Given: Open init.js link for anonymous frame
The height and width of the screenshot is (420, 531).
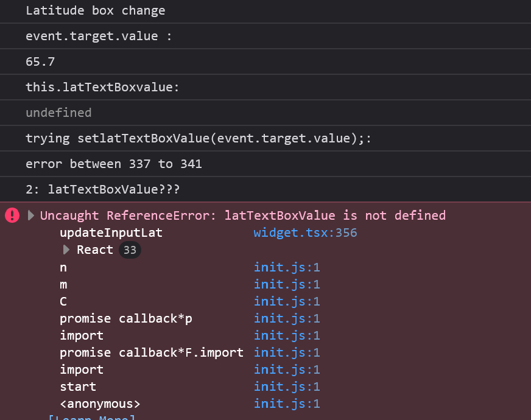Looking at the screenshot, I should 287,404.
